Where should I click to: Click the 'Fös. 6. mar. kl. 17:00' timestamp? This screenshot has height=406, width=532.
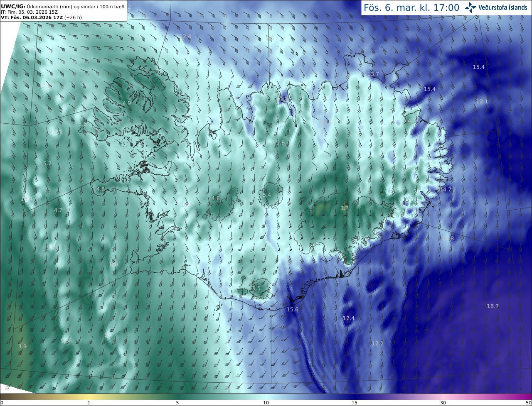tap(411, 8)
